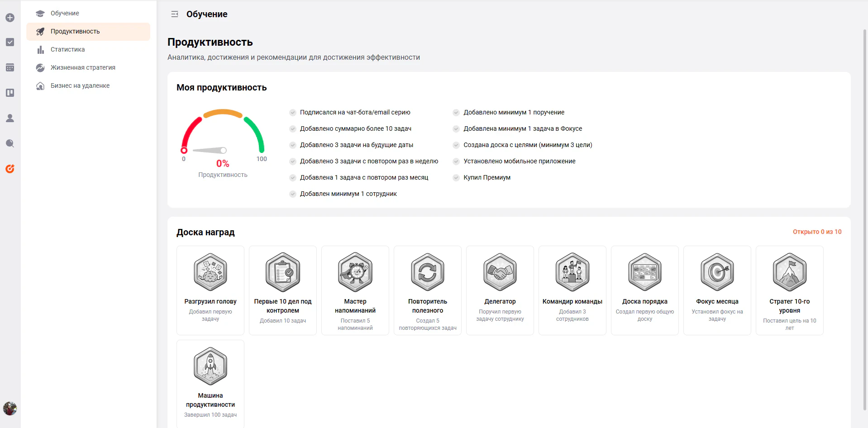Click the checkmark next to Купил Премиум

[456, 177]
